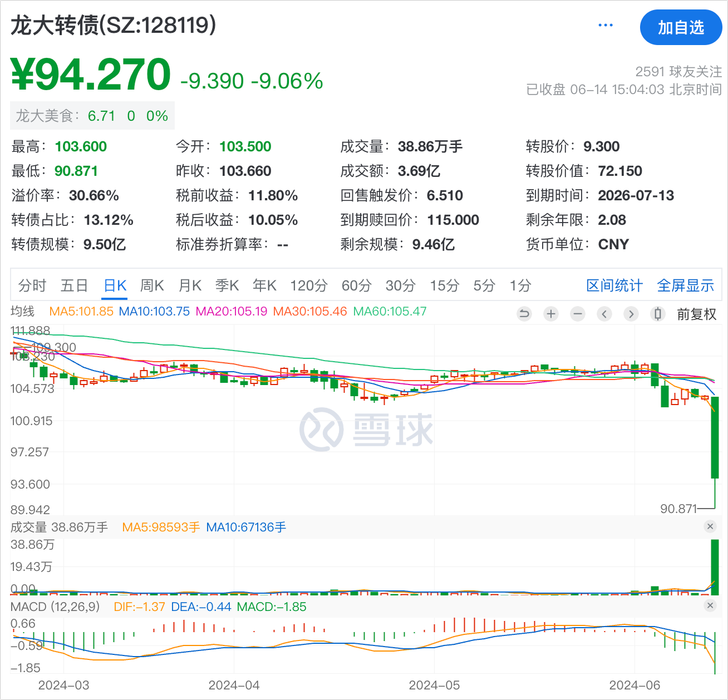Select the 周K weekly chart tab

coord(152,286)
